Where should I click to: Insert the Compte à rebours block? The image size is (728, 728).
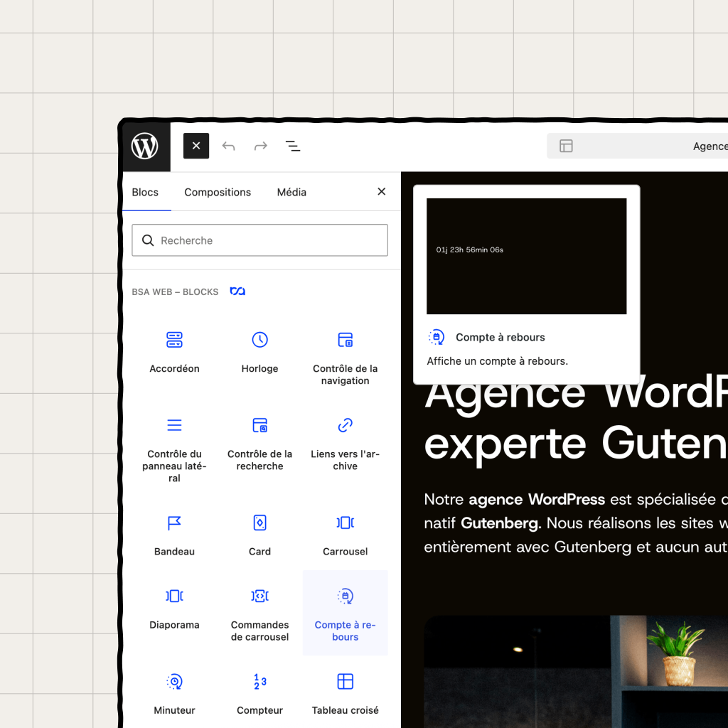tap(345, 613)
